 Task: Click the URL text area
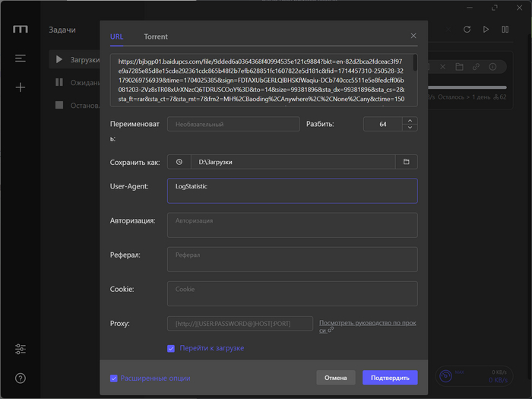[x=264, y=81]
